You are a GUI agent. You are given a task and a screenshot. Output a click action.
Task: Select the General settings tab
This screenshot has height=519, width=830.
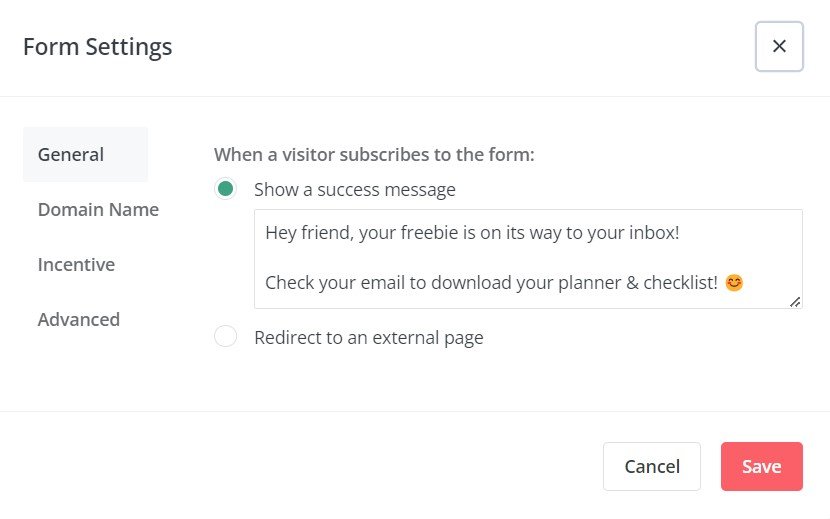point(85,154)
